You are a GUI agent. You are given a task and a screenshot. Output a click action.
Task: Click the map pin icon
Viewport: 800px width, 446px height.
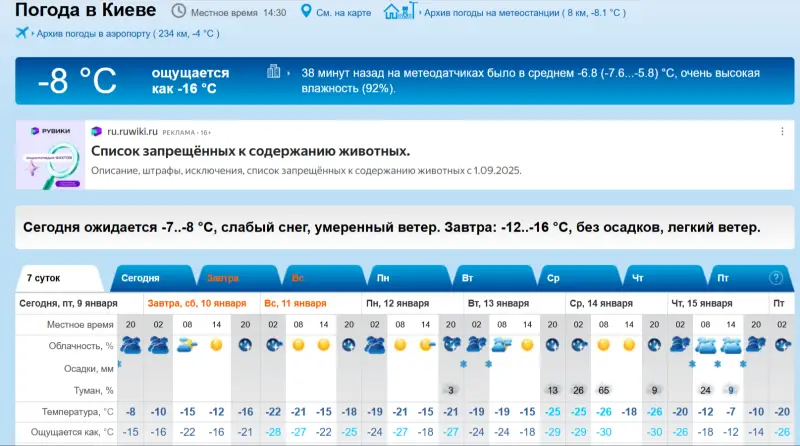tap(307, 12)
